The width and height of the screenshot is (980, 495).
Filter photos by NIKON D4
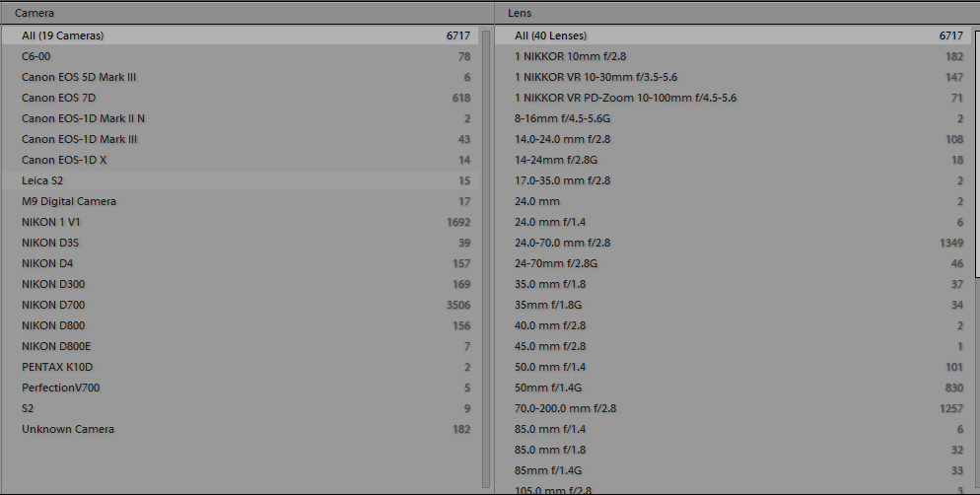[240, 263]
